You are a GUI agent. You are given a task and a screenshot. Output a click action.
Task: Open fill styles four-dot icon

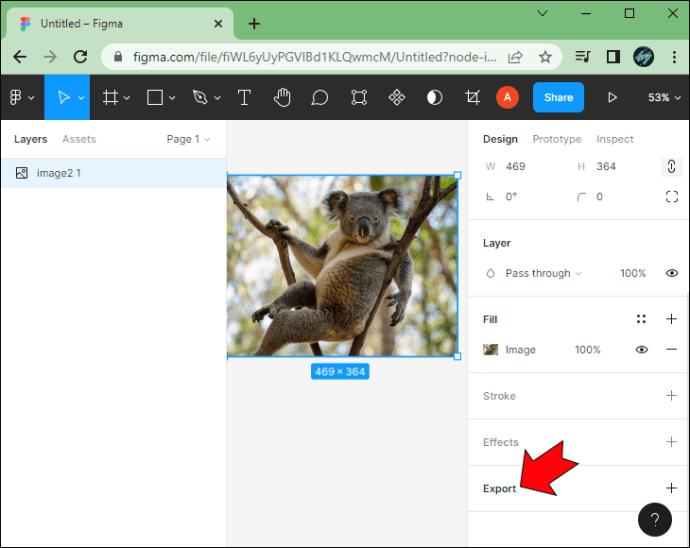(x=641, y=319)
